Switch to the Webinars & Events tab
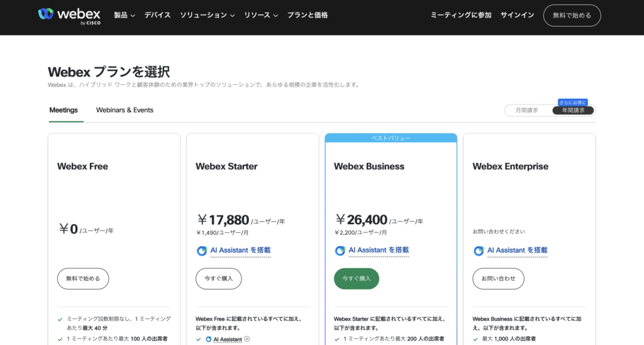 [125, 110]
